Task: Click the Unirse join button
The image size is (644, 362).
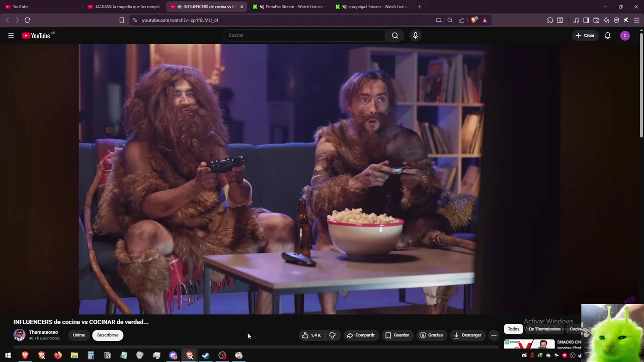Action: click(x=79, y=335)
